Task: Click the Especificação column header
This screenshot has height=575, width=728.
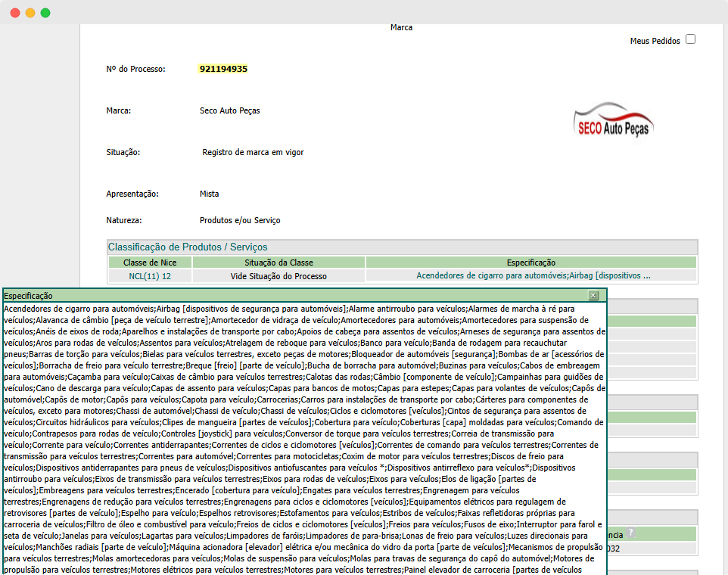Action: tap(531, 262)
